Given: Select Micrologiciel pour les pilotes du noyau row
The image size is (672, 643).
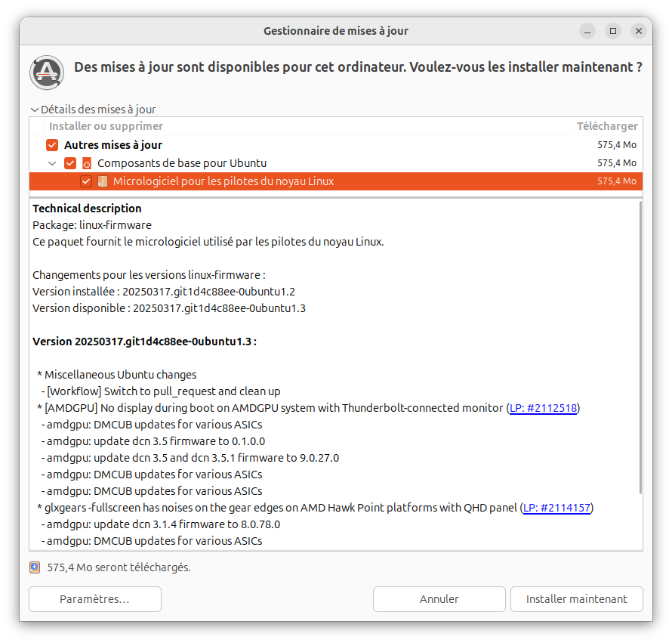Looking at the screenshot, I should pos(335,181).
